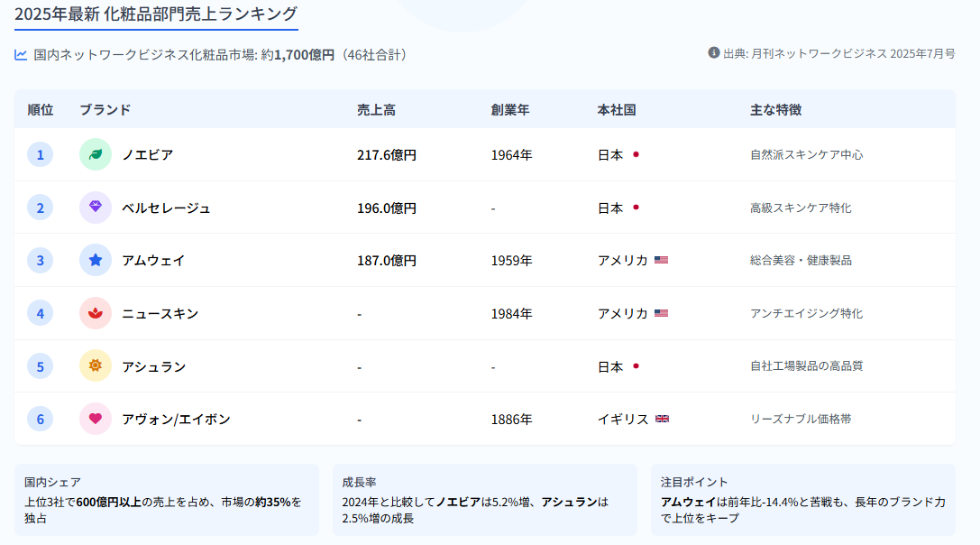
Task: Click the 国内シェア summary card
Action: [166, 500]
